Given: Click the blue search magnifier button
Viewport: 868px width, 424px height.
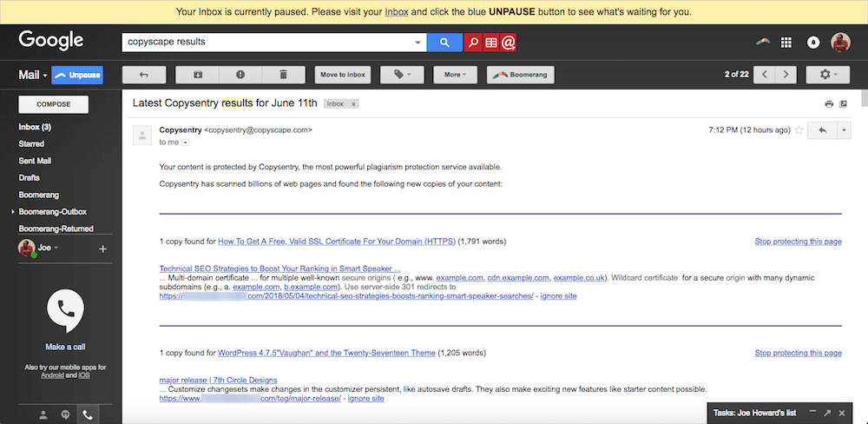Looking at the screenshot, I should (444, 42).
